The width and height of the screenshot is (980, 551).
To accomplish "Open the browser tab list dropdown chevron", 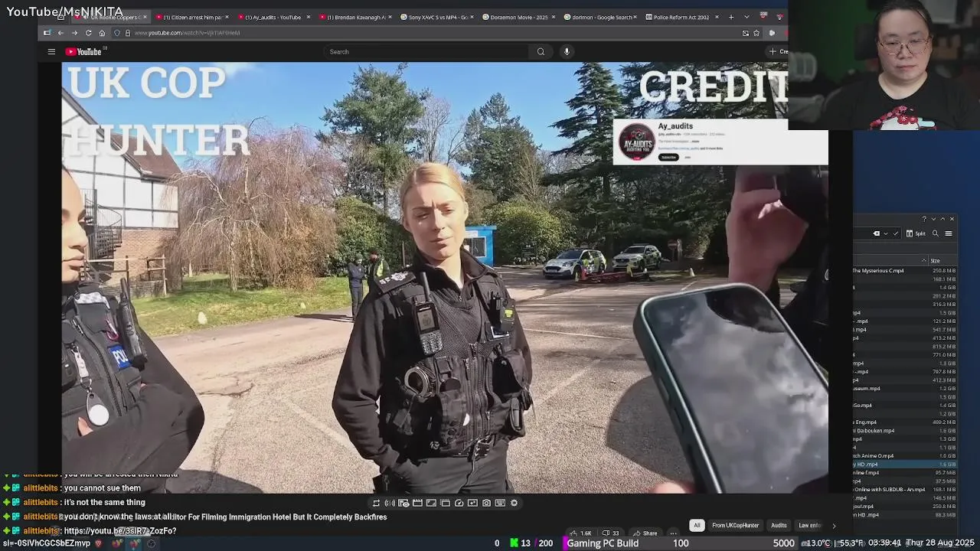I will (746, 17).
